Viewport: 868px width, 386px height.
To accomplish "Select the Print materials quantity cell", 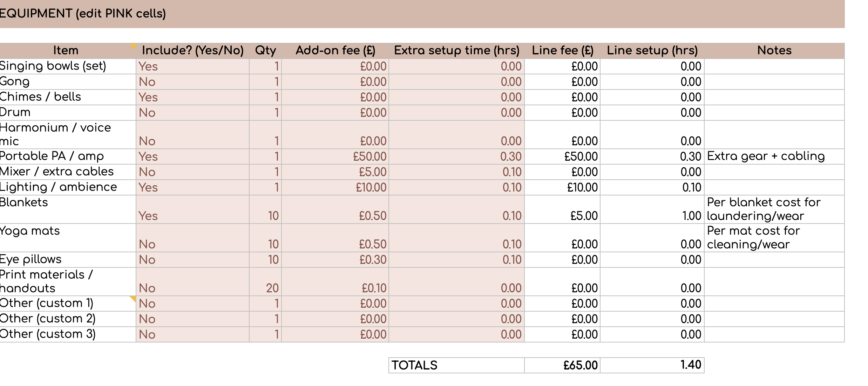I will tap(265, 282).
